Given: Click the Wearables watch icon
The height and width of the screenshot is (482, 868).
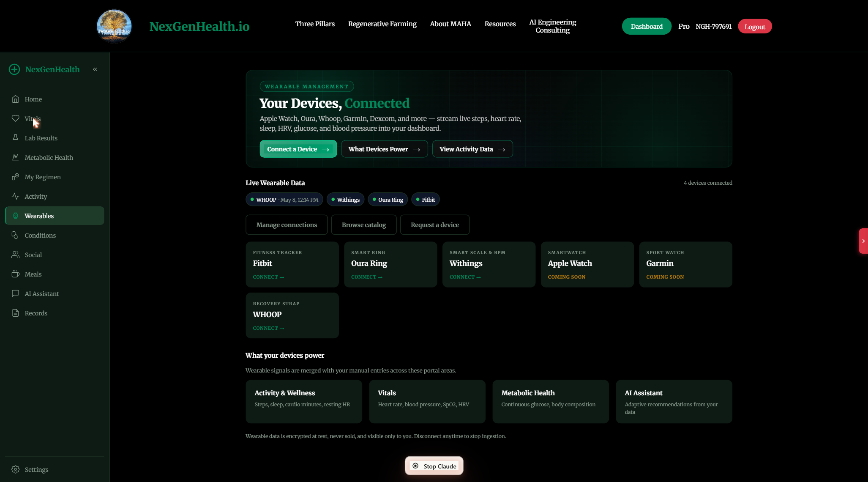Looking at the screenshot, I should (16, 216).
